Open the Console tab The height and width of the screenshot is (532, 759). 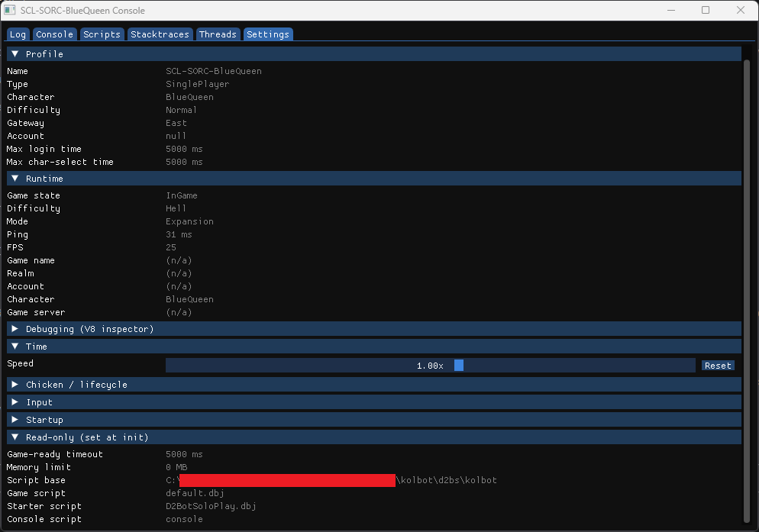tap(54, 34)
